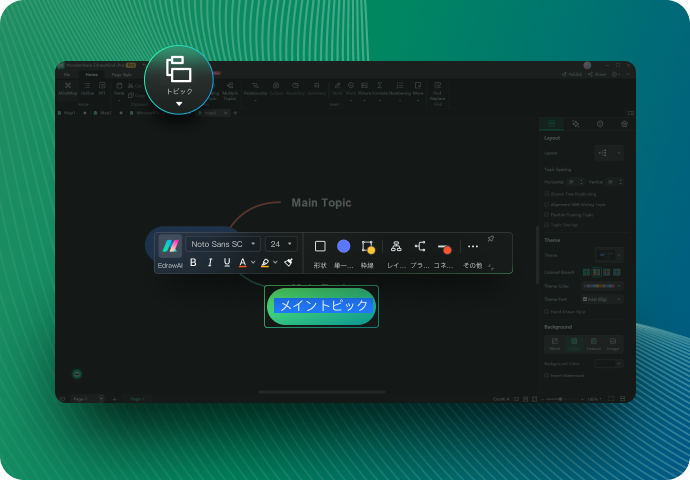Pin the floating toolbar
The width and height of the screenshot is (690, 480).
coord(491,239)
